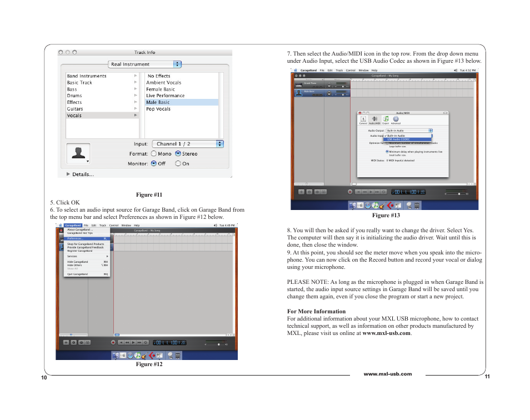Click the Grand Piano pan knob in Figure #13
This screenshot has width=530, height=420.
[x=329, y=84]
